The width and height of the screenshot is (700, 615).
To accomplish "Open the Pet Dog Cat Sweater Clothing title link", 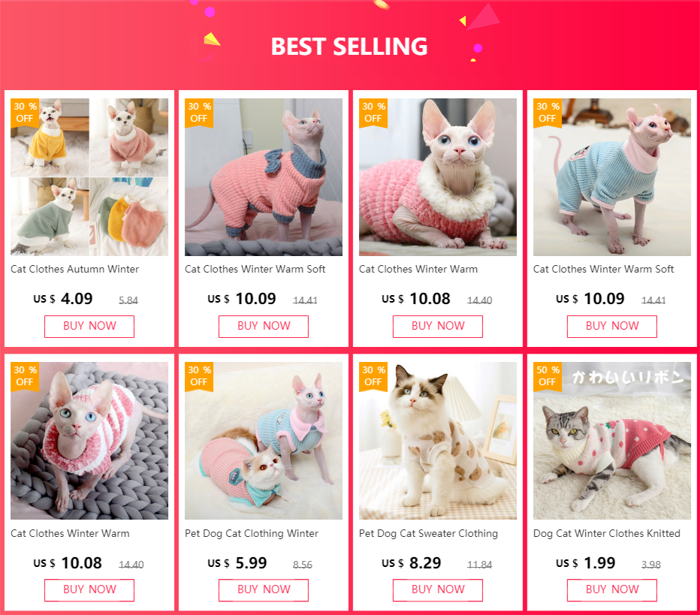I will pos(428,534).
